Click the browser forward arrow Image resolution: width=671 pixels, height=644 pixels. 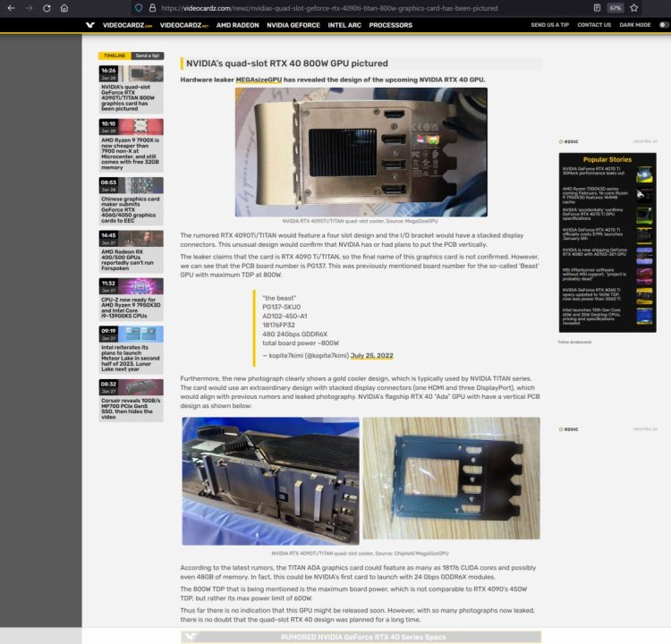30,8
